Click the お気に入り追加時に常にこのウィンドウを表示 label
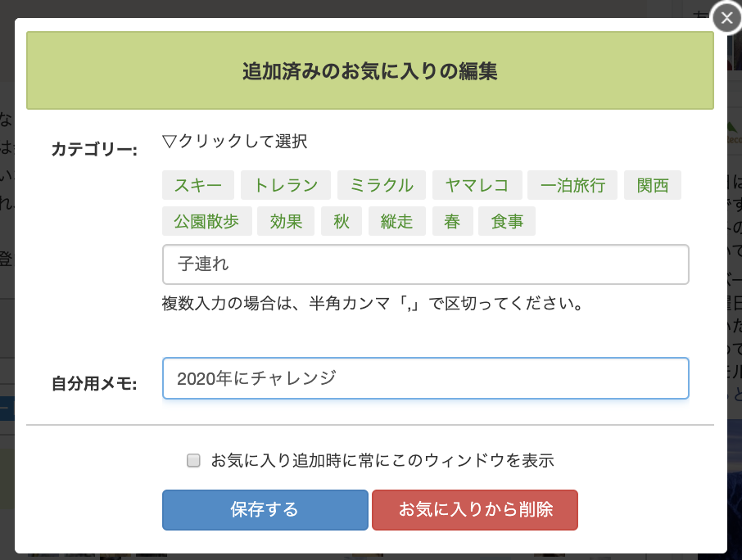Image resolution: width=742 pixels, height=560 pixels. click(x=382, y=460)
